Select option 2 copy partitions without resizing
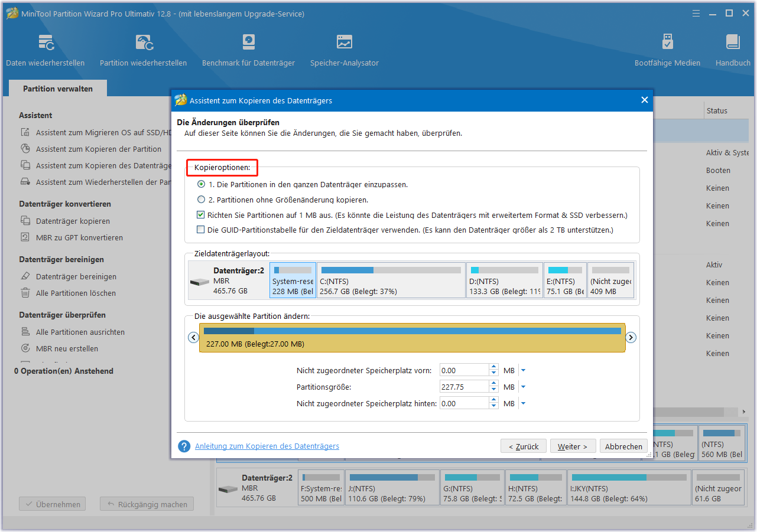This screenshot has height=532, width=757. pos(202,200)
